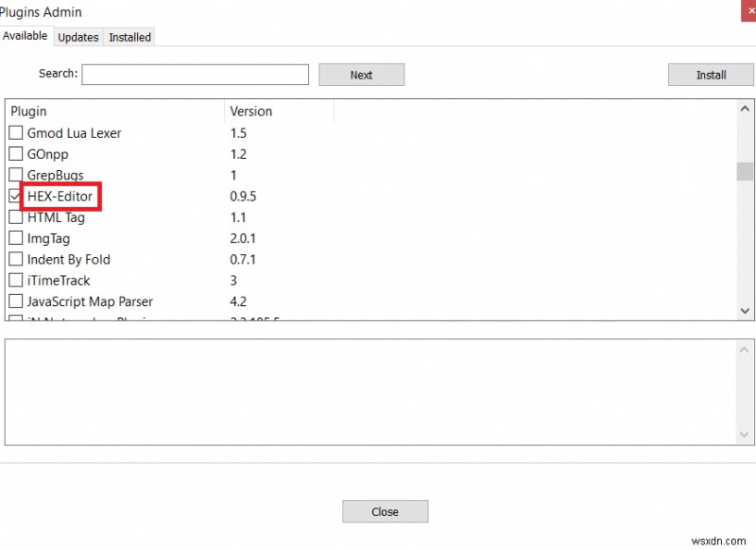The width and height of the screenshot is (756, 550).
Task: Enable the JavaScript Map Parser checkbox
Action: 15,301
